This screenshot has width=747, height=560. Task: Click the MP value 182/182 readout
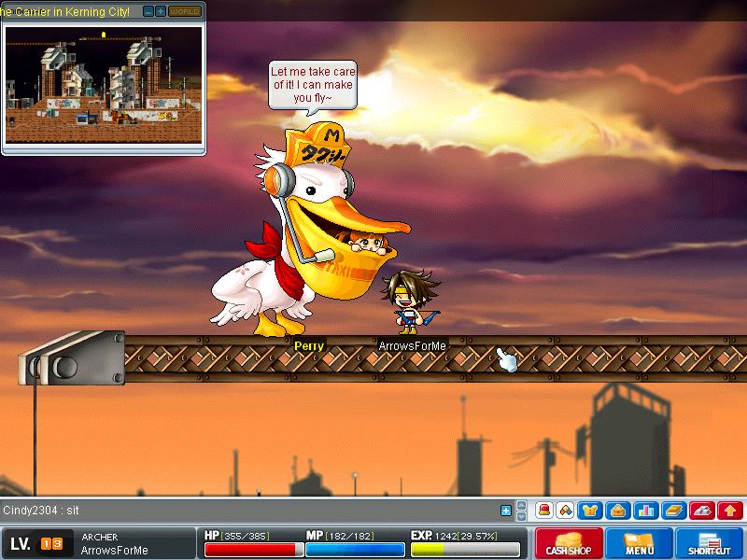pyautogui.click(x=350, y=536)
